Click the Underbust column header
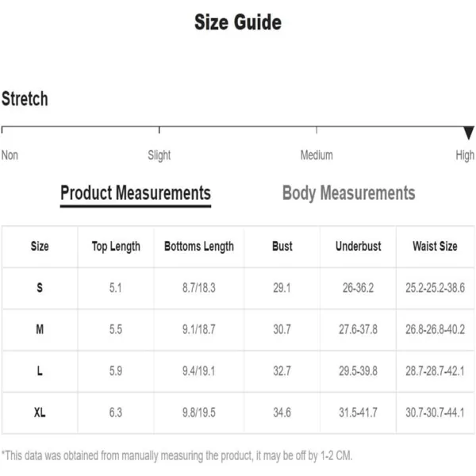The height and width of the screenshot is (476, 476). pos(359,246)
